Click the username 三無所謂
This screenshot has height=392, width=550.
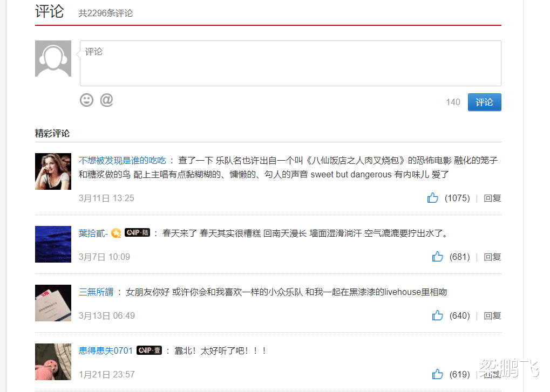[x=97, y=291]
